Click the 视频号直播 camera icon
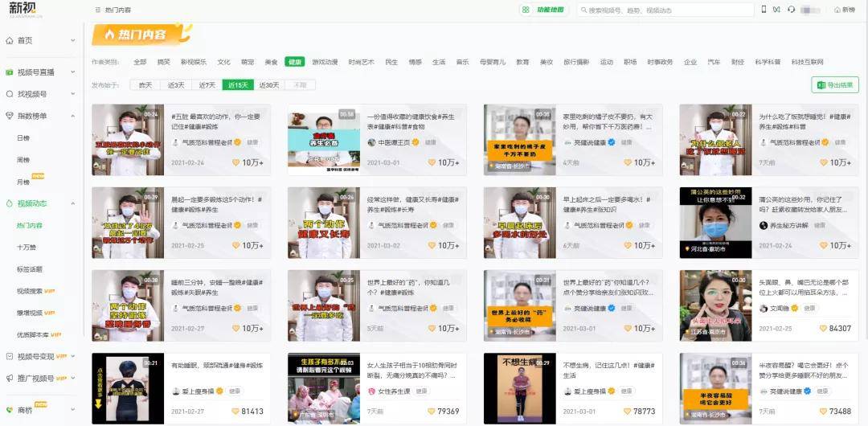Image resolution: width=868 pixels, height=426 pixels. (9, 72)
